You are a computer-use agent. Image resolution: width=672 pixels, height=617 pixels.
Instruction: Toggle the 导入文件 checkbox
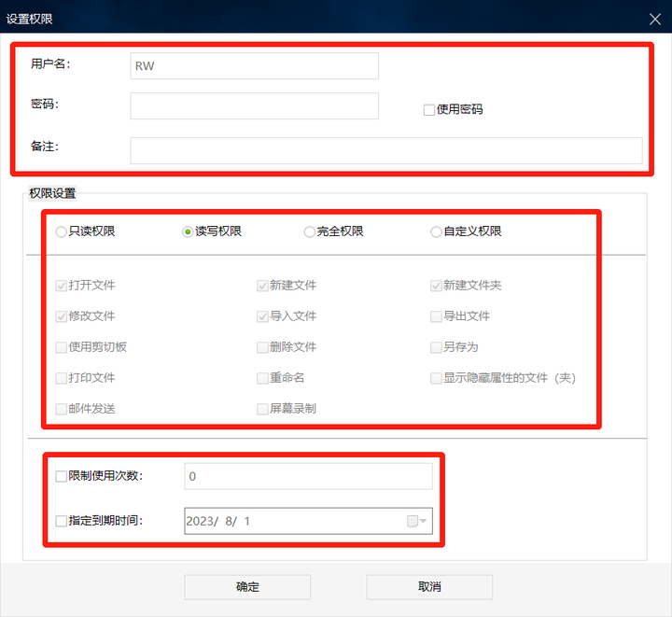coord(262,316)
